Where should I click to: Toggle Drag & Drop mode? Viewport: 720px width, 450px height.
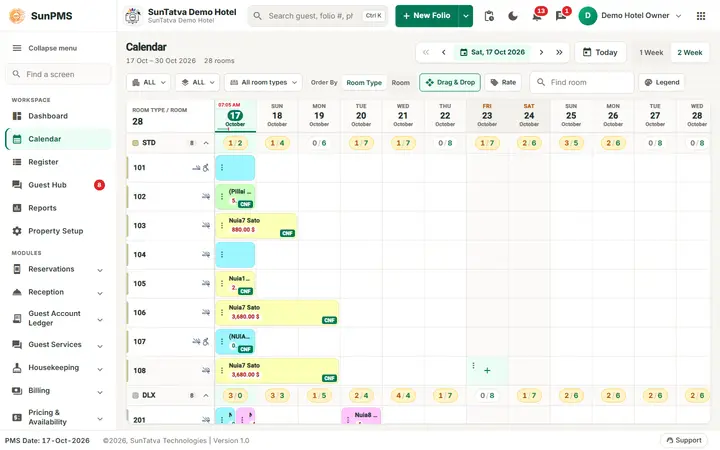[x=450, y=83]
